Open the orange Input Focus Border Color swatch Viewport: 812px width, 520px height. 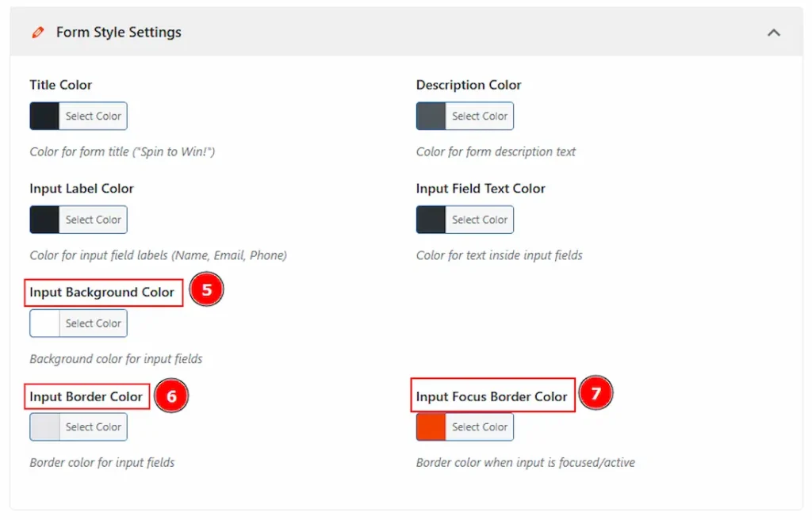(430, 426)
